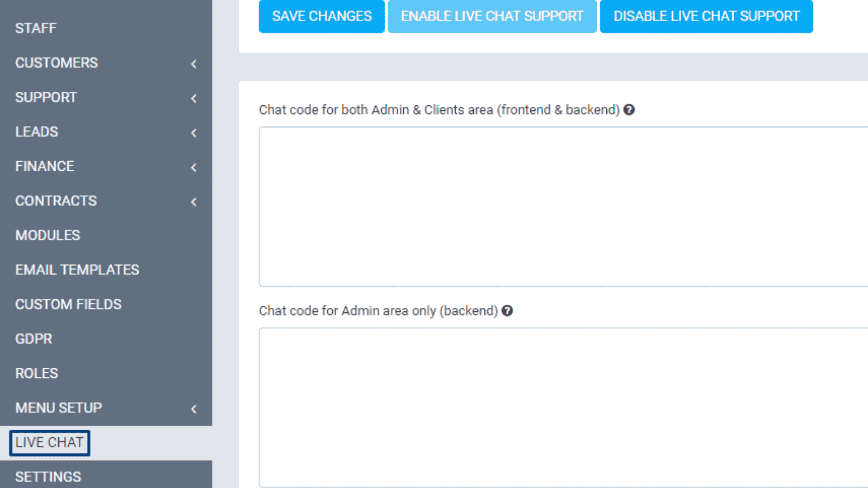Expand the Finance submenu arrow
The height and width of the screenshot is (488, 868).
(194, 167)
